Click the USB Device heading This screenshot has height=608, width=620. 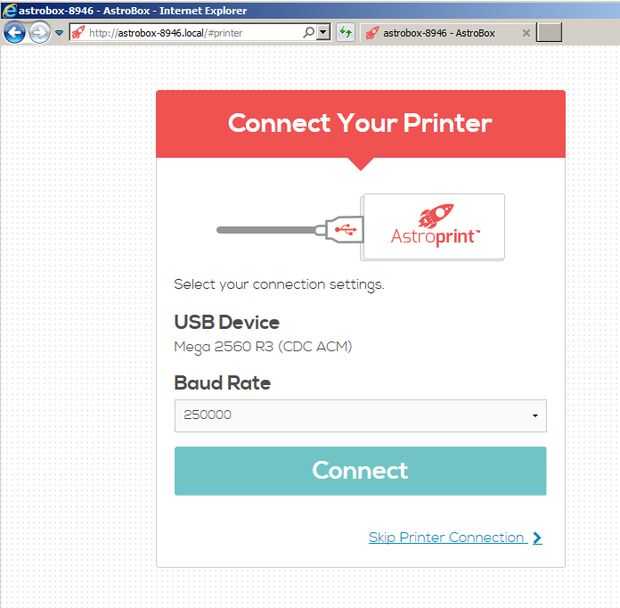point(227,323)
